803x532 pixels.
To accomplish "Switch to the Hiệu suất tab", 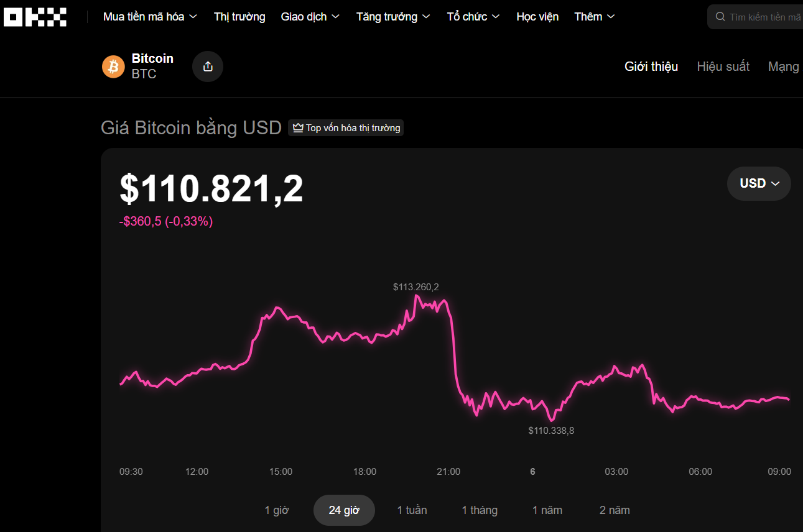I will click(x=723, y=66).
